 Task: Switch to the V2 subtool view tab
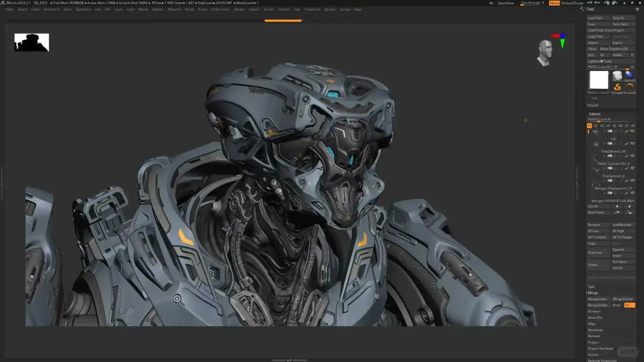click(596, 126)
